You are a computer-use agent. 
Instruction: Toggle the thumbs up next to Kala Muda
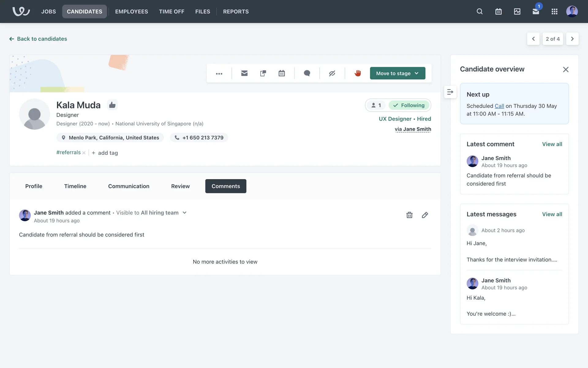[x=112, y=105]
